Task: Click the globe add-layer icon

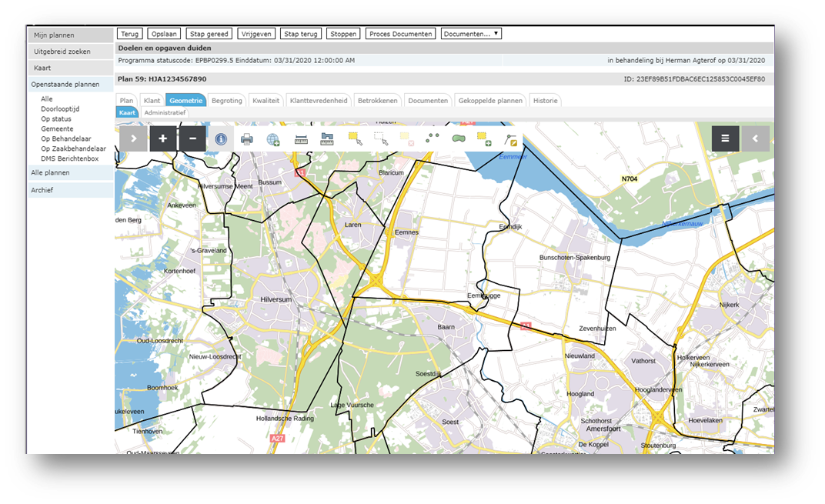Action: click(273, 139)
